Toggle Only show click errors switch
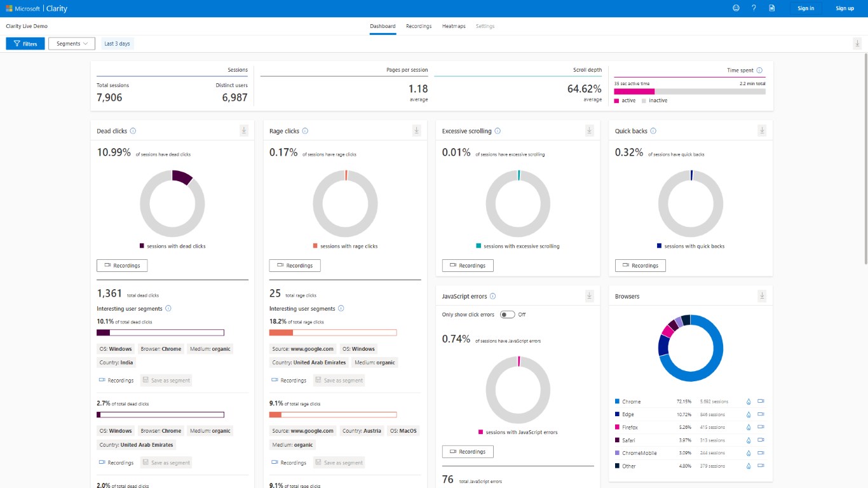This screenshot has width=868, height=488. pyautogui.click(x=507, y=315)
